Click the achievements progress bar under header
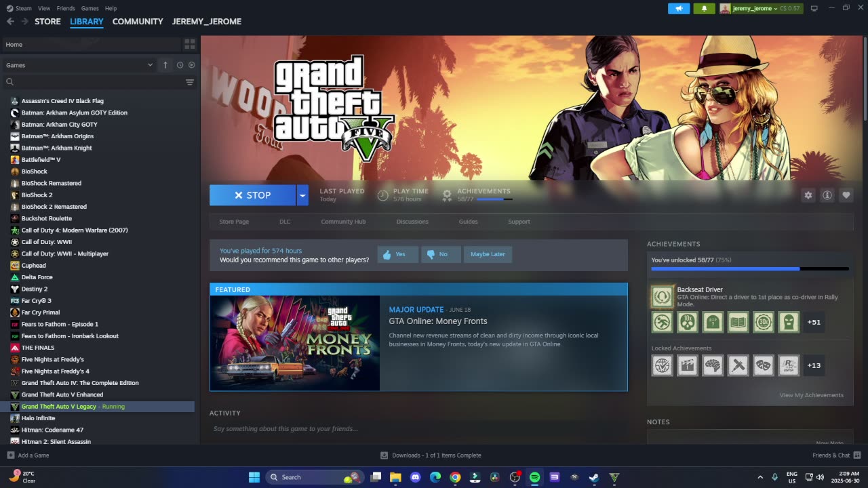The height and width of the screenshot is (488, 868). click(494, 199)
